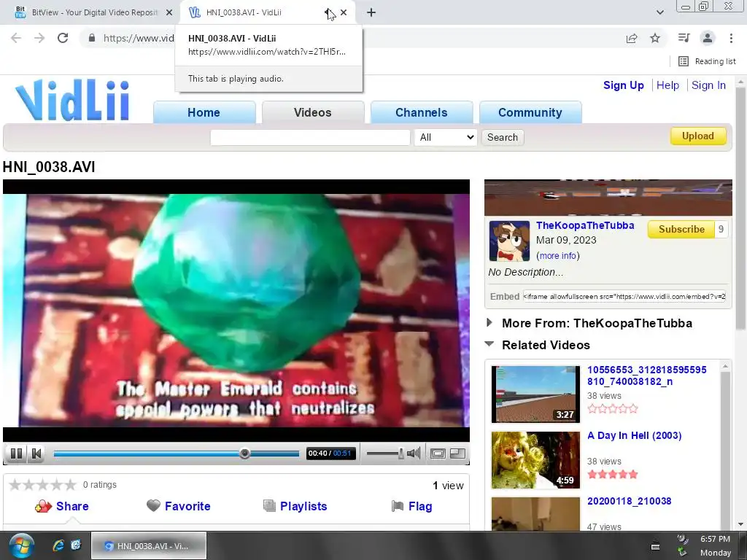Image resolution: width=747 pixels, height=560 pixels.
Task: Bookmark page with the star icon
Action: coord(655,38)
